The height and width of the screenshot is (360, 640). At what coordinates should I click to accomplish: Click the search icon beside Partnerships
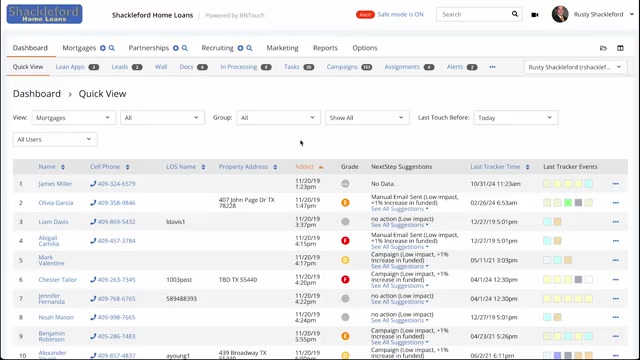(185, 48)
